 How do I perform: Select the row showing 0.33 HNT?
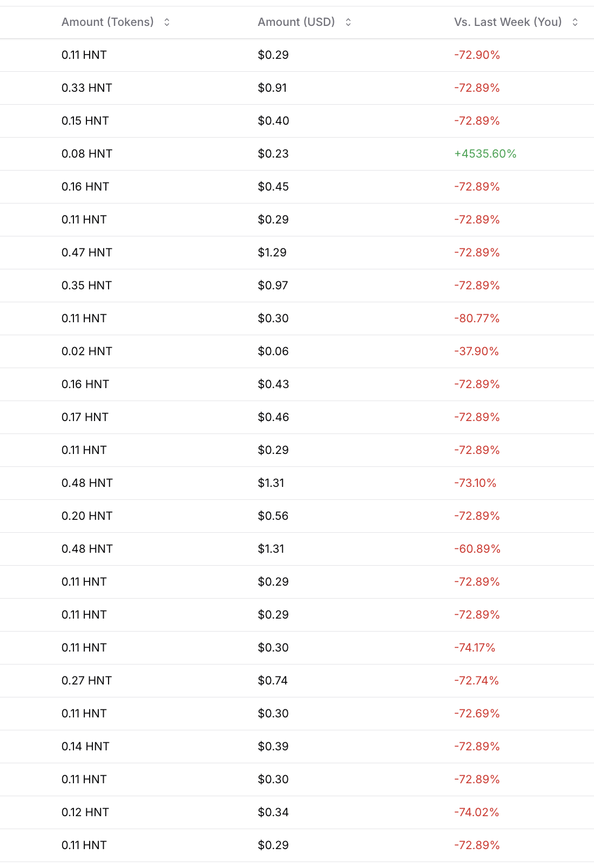click(297, 88)
